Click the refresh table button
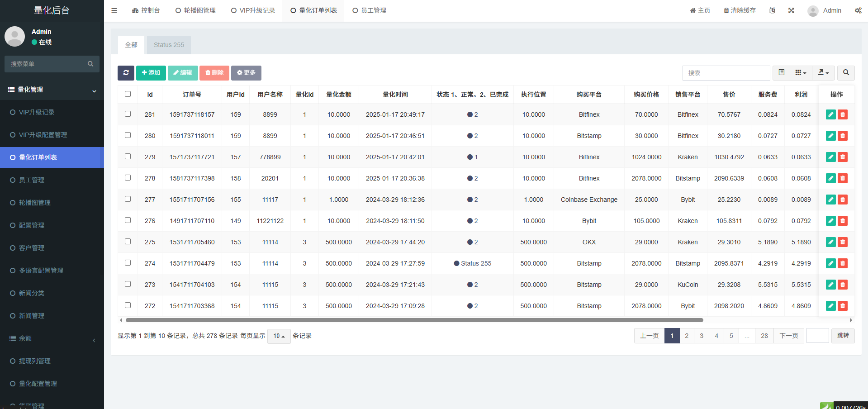The width and height of the screenshot is (868, 409). tap(126, 73)
